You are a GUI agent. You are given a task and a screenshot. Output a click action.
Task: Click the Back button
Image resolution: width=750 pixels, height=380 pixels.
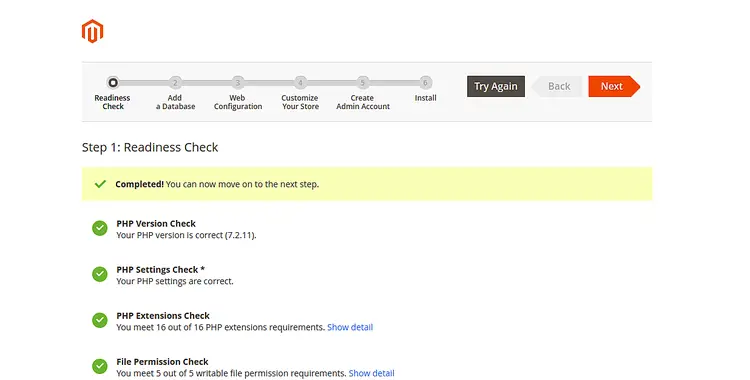point(557,86)
